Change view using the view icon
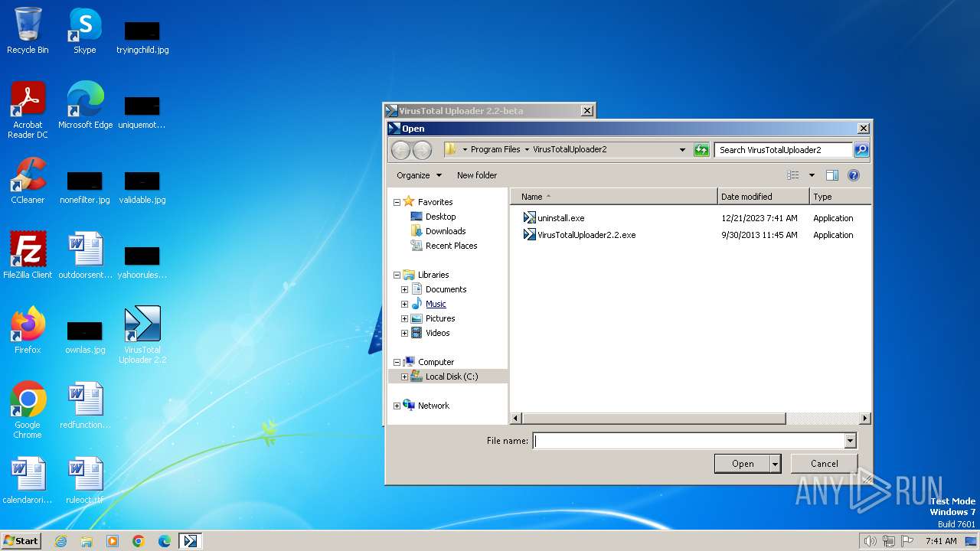This screenshot has height=551, width=980. pyautogui.click(x=793, y=175)
